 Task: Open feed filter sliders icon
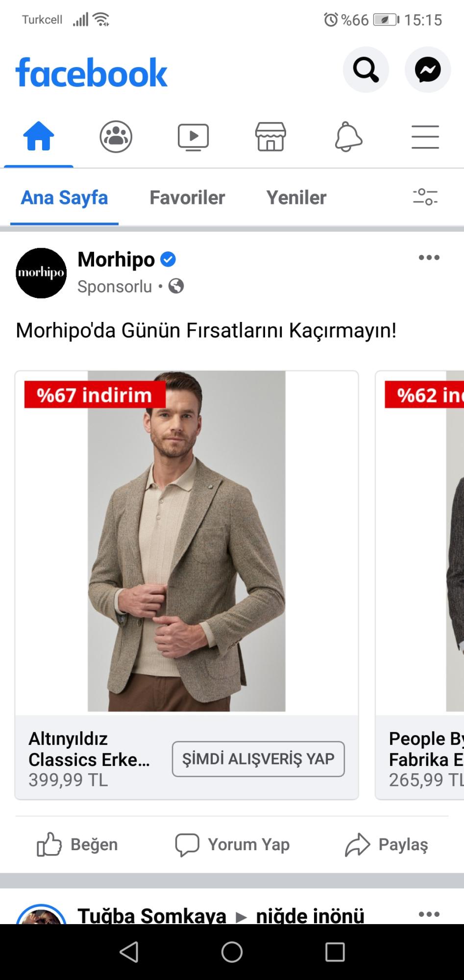425,197
